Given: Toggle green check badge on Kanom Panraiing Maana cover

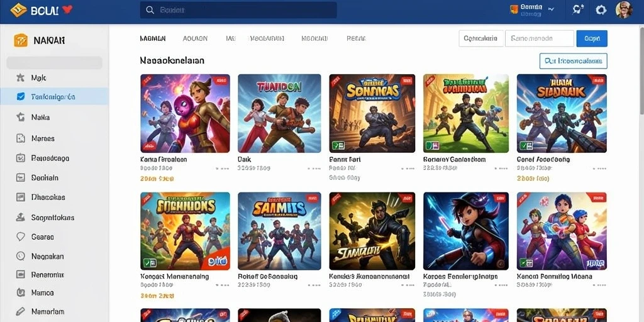Looking at the screenshot, I should point(526,263).
